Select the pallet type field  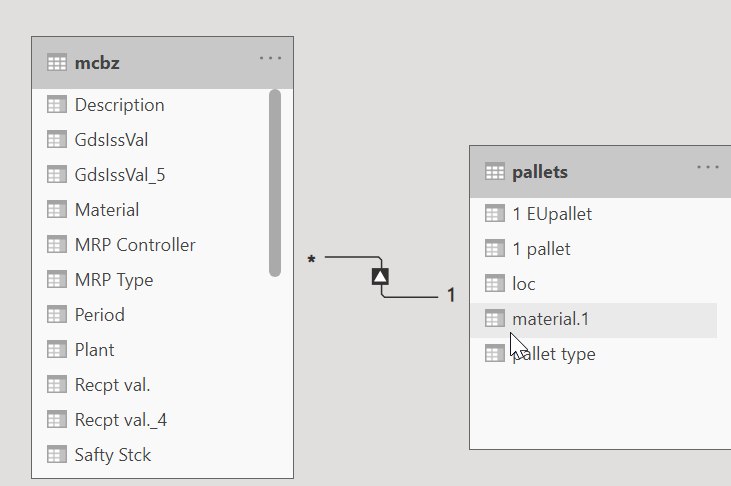pyautogui.click(x=594, y=354)
